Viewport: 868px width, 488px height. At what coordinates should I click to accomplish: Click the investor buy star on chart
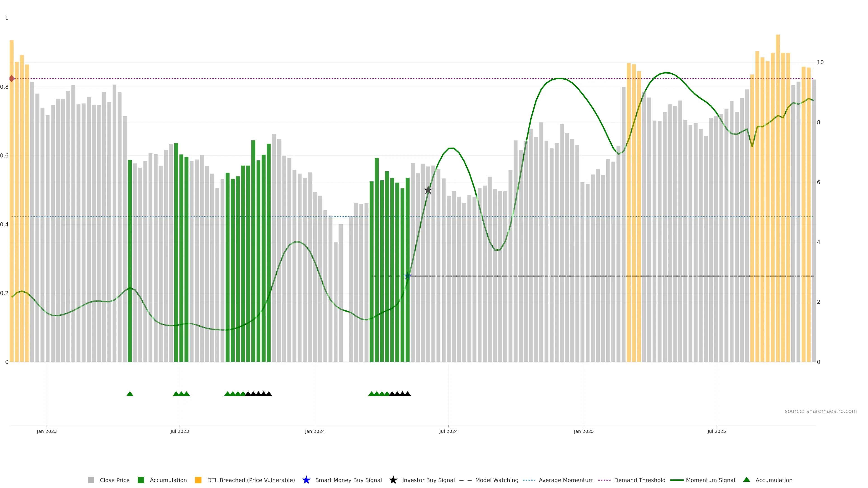[428, 190]
